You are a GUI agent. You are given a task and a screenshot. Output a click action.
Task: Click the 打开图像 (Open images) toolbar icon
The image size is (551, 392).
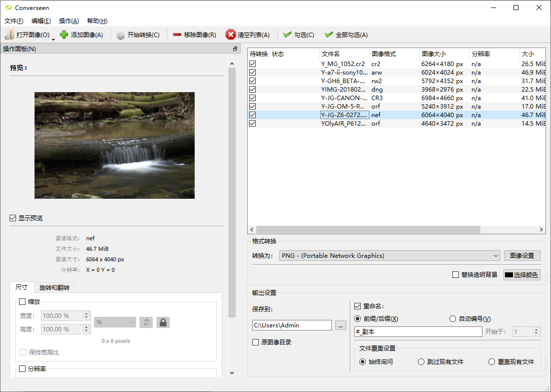point(10,35)
